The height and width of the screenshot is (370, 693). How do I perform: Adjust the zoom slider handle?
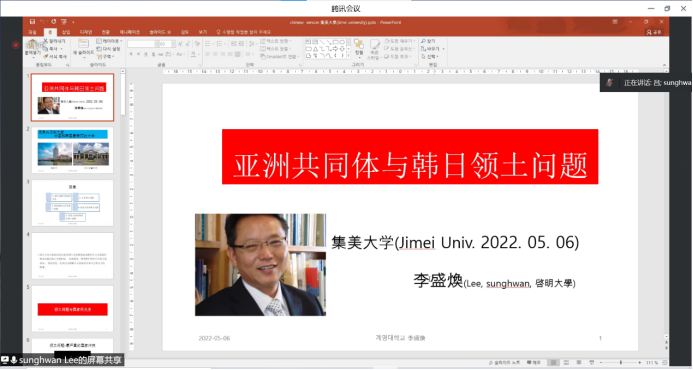621,362
